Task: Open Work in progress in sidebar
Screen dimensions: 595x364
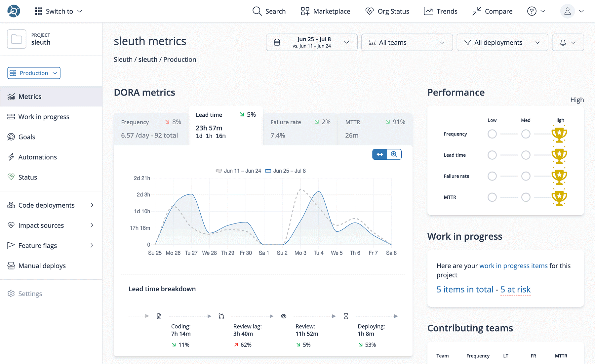Action: [44, 117]
